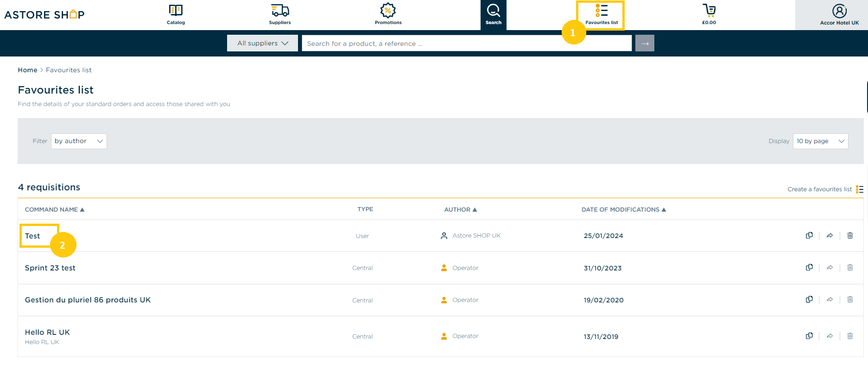Sort by Author column
Viewport: 868px width, 370px height.
461,210
